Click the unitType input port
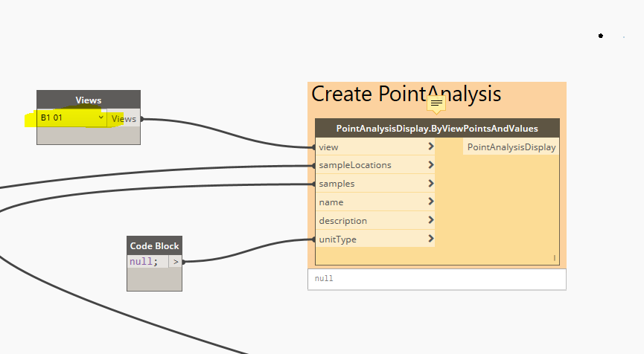Screen dimensions: 644x354 point(375,239)
